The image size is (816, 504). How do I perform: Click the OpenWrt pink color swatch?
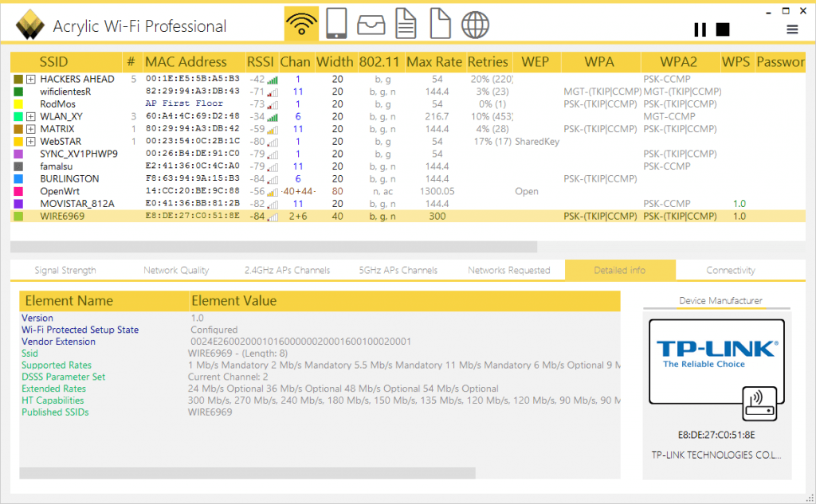[18, 191]
